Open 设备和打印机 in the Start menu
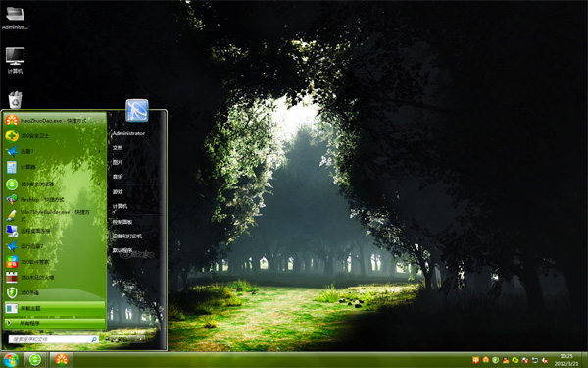 [x=127, y=237]
